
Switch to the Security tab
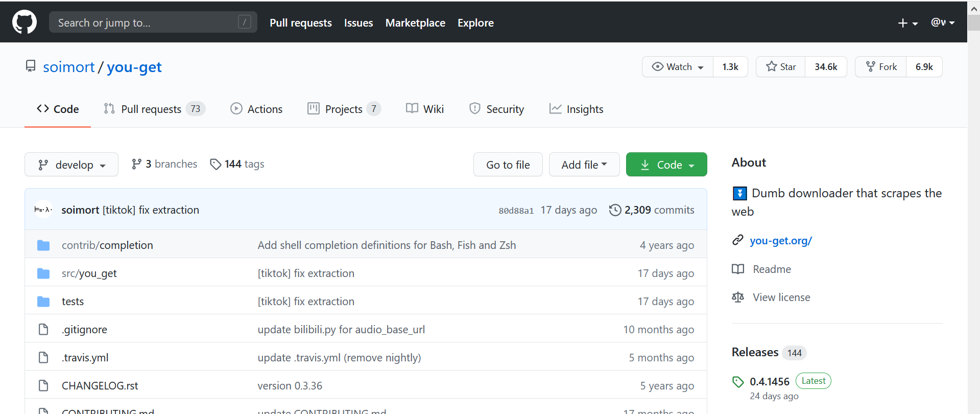[496, 109]
